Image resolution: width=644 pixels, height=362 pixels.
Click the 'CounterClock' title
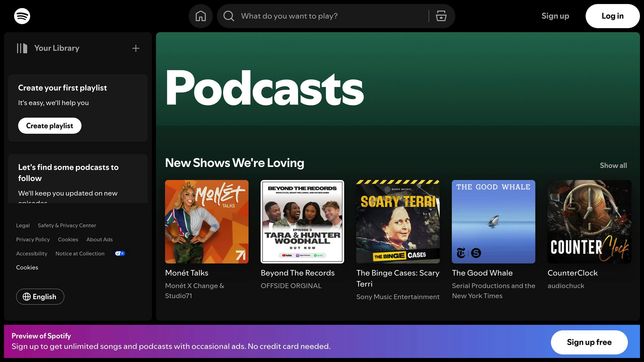point(573,273)
